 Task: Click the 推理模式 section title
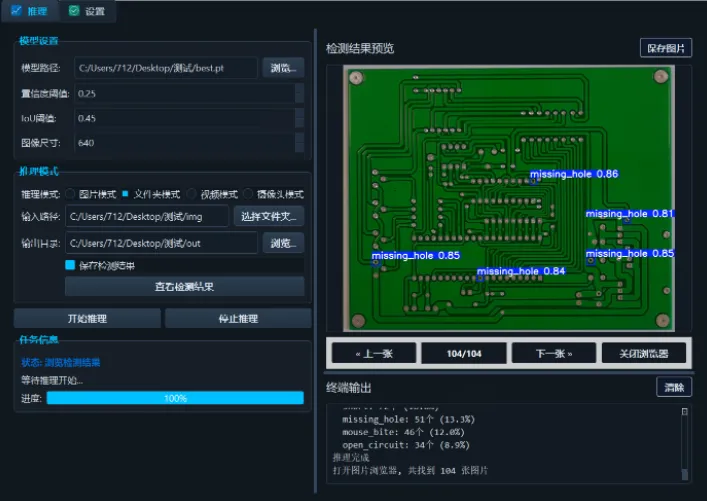(x=38, y=171)
